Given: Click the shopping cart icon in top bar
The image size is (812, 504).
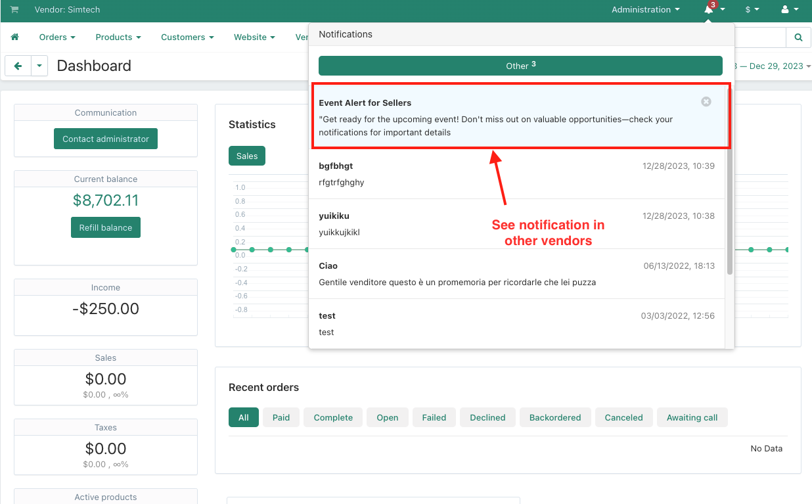Looking at the screenshot, I should tap(14, 10).
